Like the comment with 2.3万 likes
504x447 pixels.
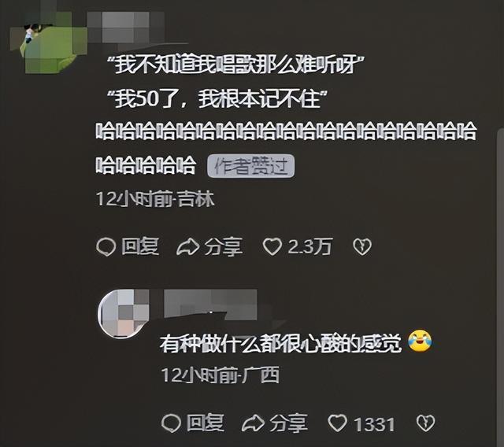(x=272, y=247)
